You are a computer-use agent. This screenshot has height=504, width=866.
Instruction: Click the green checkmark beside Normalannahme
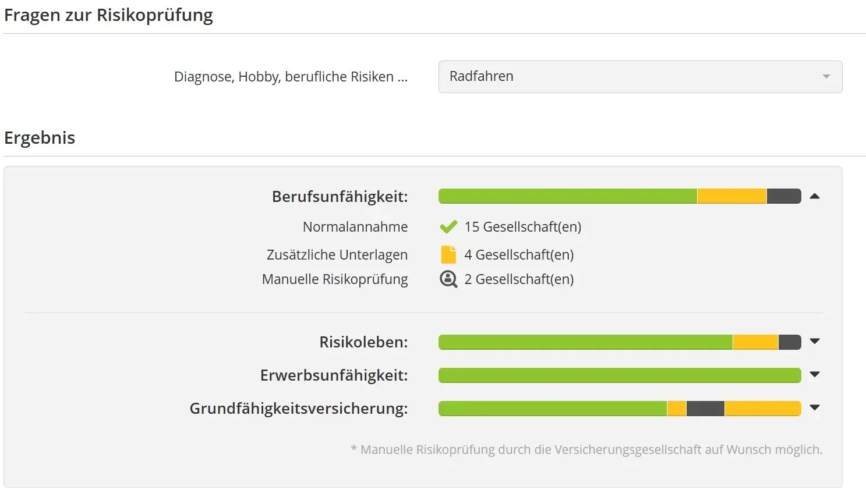[x=448, y=226]
